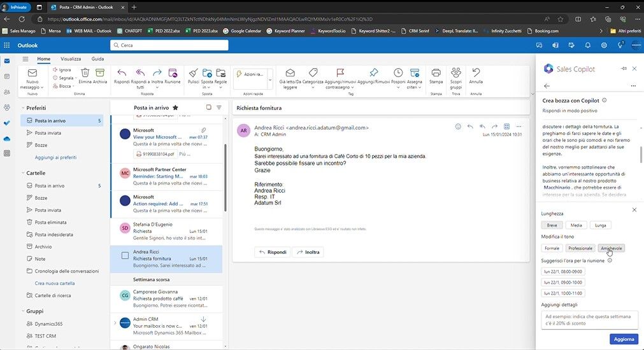The image size is (644, 350).
Task: Select Lunga length option
Action: [x=600, y=225]
